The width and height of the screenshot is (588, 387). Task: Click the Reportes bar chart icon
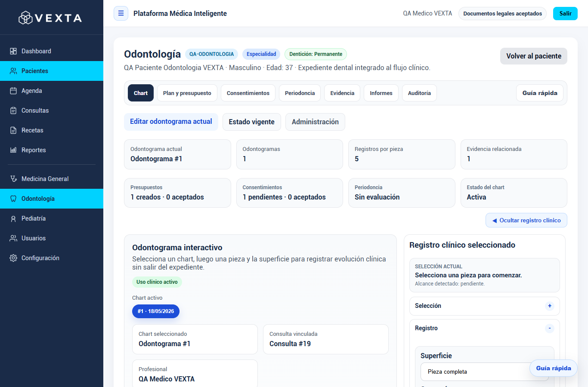pyautogui.click(x=13, y=150)
